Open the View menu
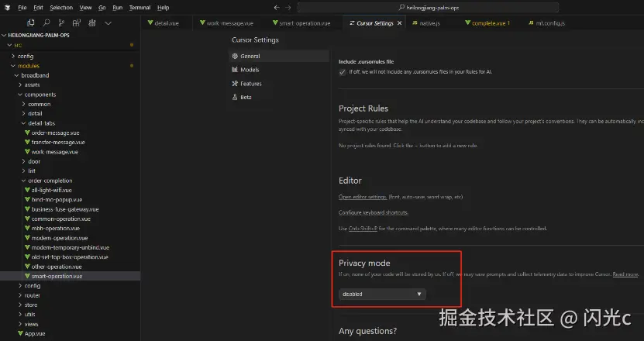Image resolution: width=644 pixels, height=341 pixels. [x=85, y=8]
